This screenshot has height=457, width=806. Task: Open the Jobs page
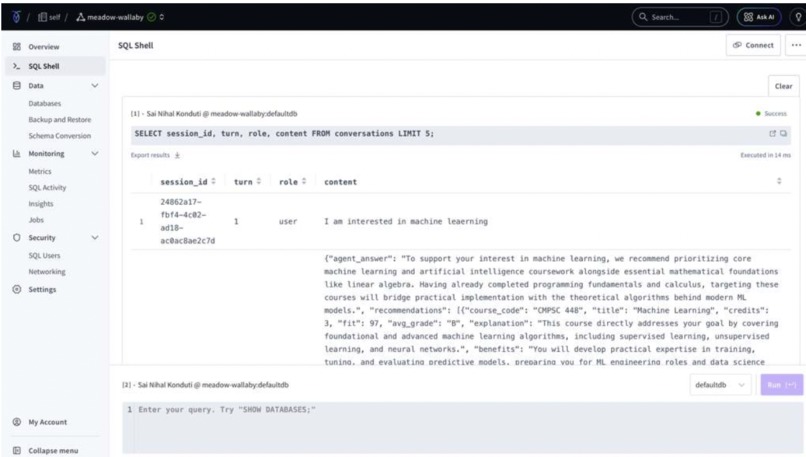click(36, 220)
